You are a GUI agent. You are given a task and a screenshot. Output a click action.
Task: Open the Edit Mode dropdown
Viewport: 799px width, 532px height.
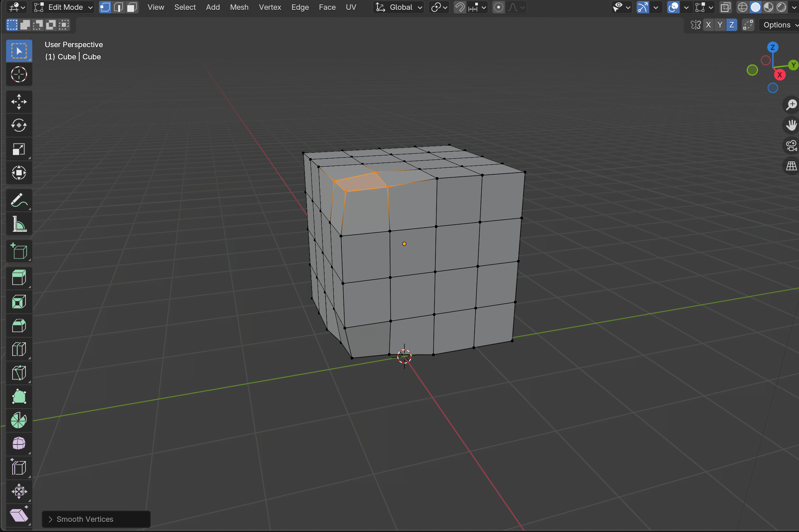[63, 7]
